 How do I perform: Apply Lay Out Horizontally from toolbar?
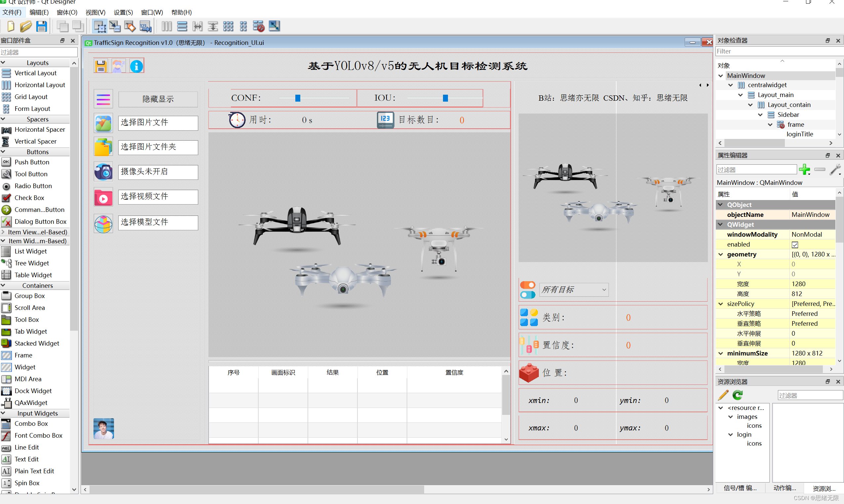[166, 26]
